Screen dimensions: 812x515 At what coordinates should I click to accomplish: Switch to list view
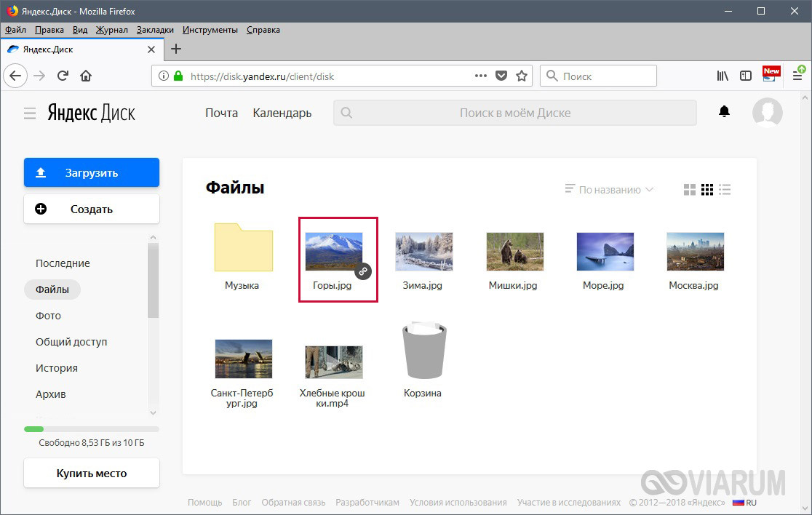tap(725, 190)
